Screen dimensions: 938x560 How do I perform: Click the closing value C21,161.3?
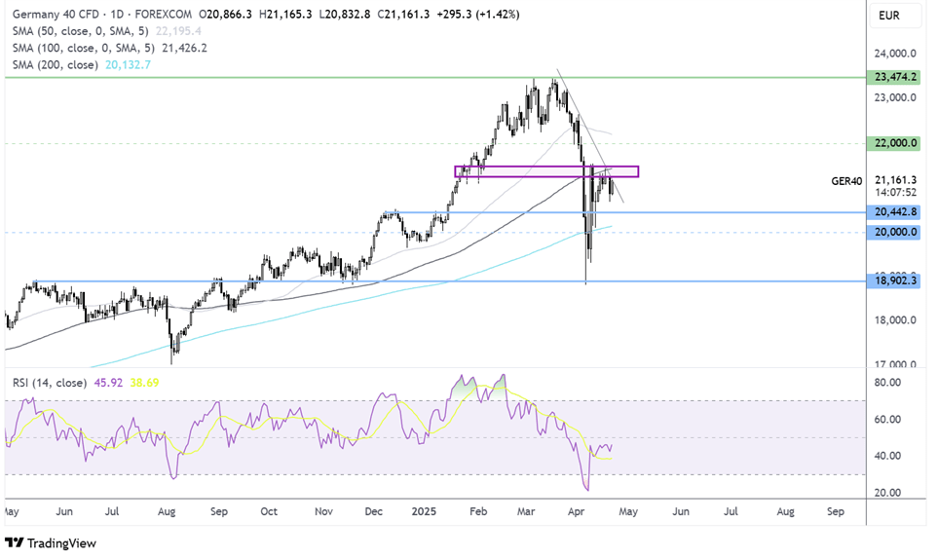[403, 14]
